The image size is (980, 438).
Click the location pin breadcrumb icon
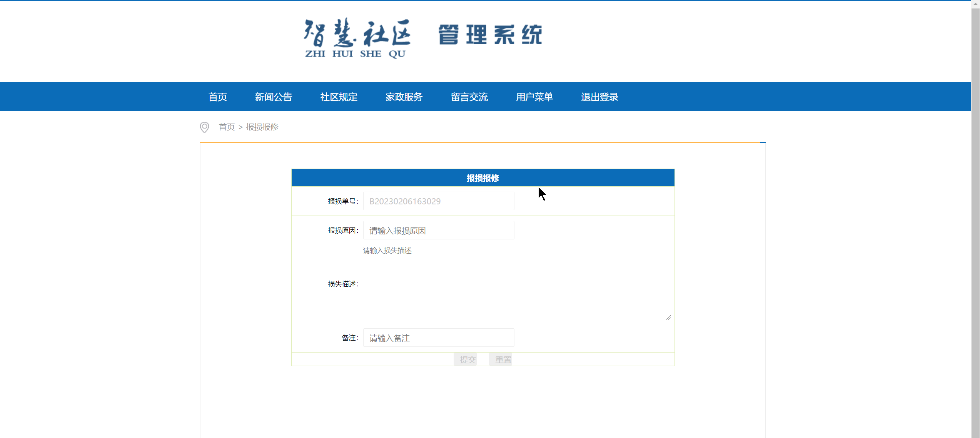click(x=204, y=127)
